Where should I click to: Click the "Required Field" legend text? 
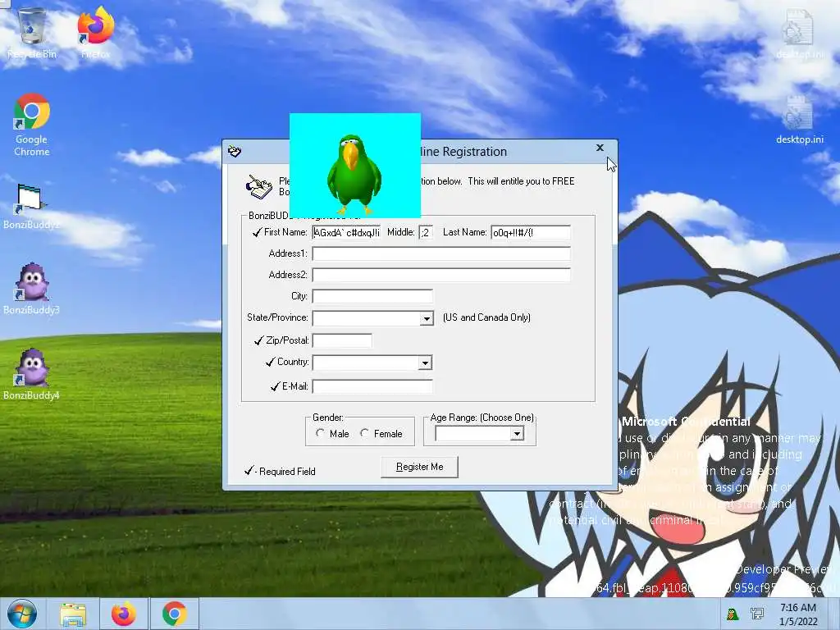287,472
